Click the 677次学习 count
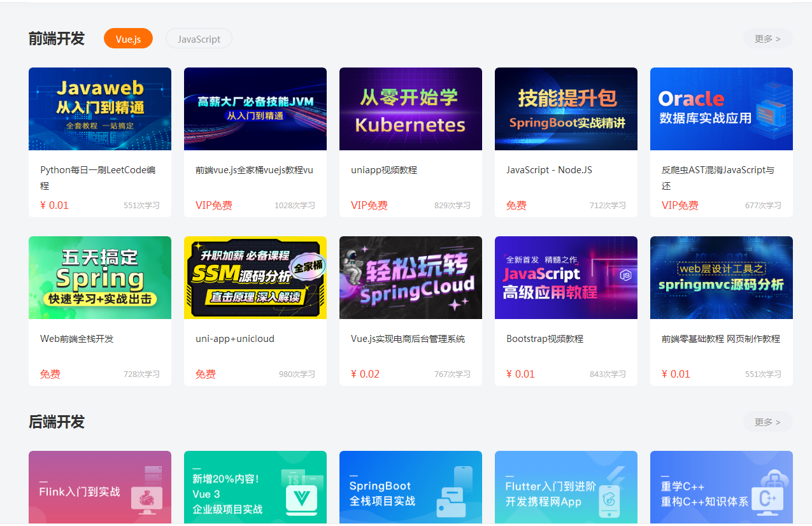 point(763,206)
